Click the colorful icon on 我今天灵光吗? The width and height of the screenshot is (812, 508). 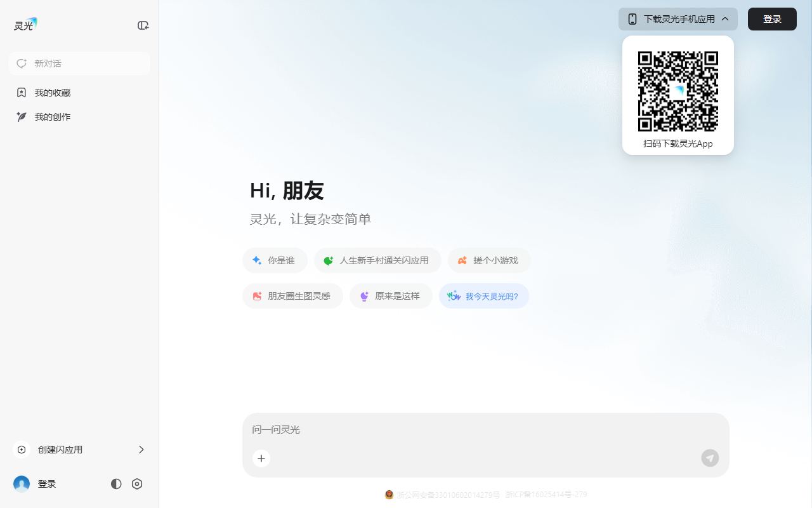[x=454, y=296]
